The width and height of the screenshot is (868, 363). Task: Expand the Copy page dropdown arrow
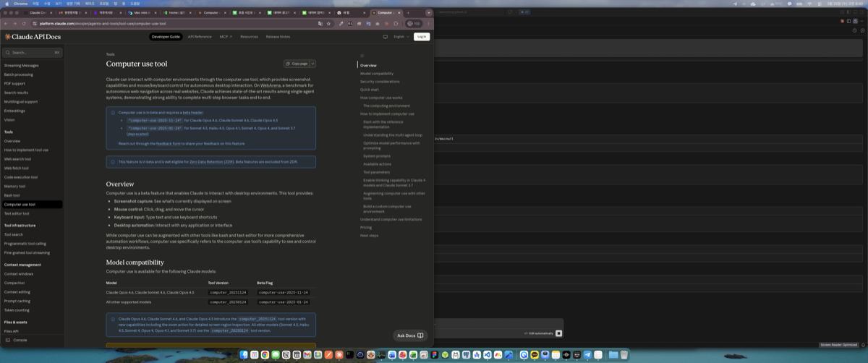point(312,64)
